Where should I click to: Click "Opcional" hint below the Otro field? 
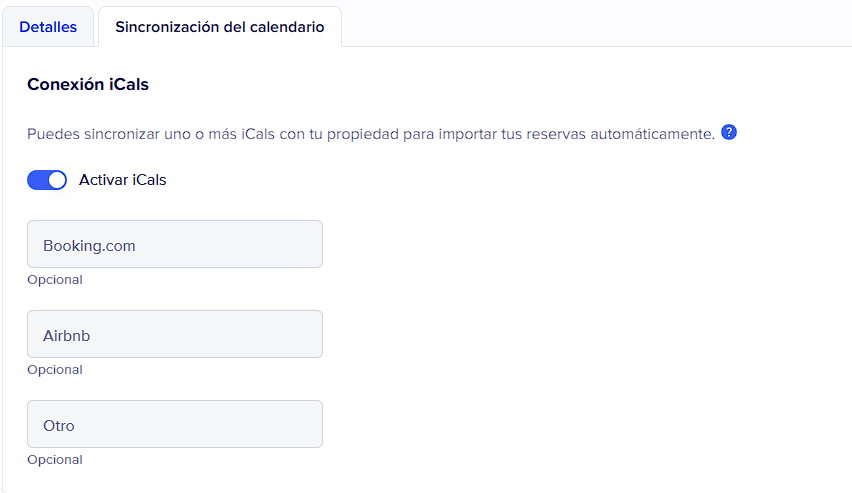55,460
